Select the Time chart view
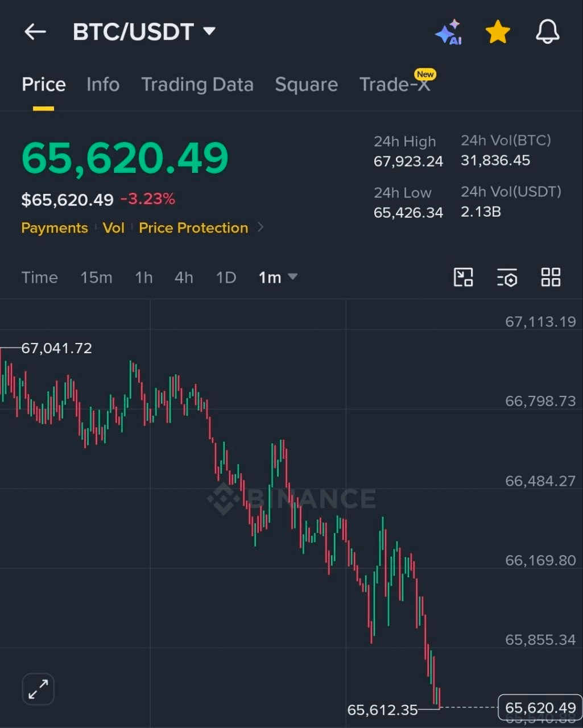 click(x=40, y=278)
